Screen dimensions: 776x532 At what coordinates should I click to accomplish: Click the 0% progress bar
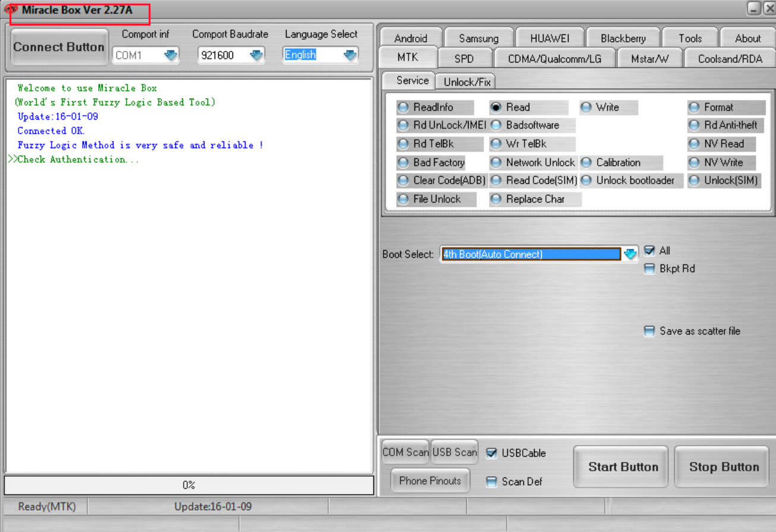(189, 485)
